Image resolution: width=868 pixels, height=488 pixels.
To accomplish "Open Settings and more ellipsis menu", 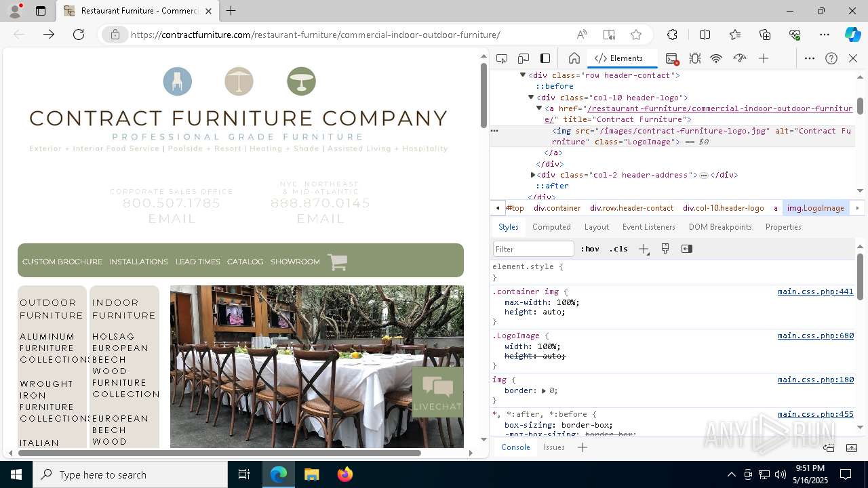I will point(825,35).
